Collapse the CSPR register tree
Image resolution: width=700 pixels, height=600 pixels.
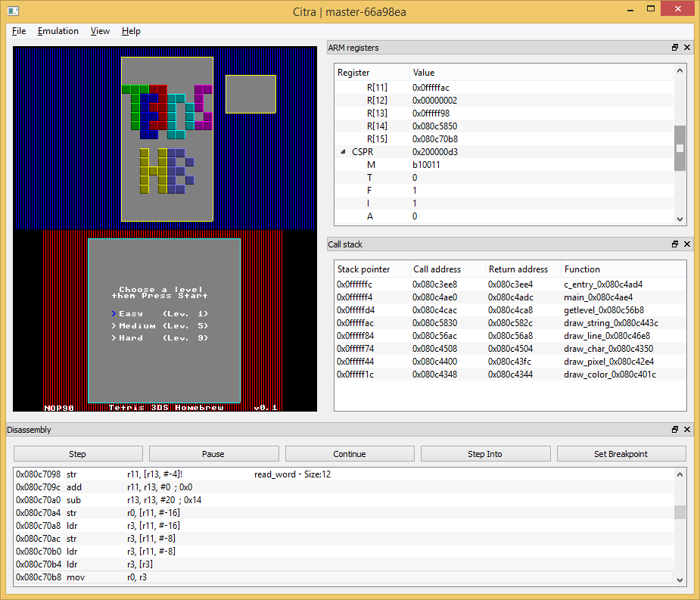(344, 151)
